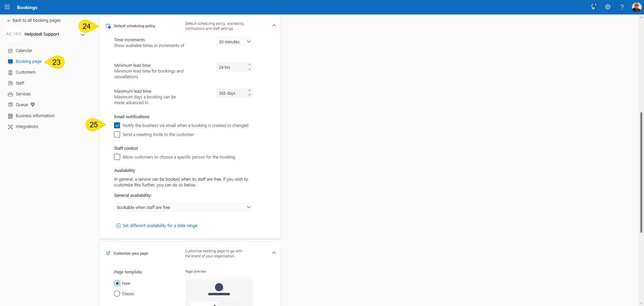Go to Business information in sidebar
The image size is (644, 306).
pyautogui.click(x=35, y=116)
